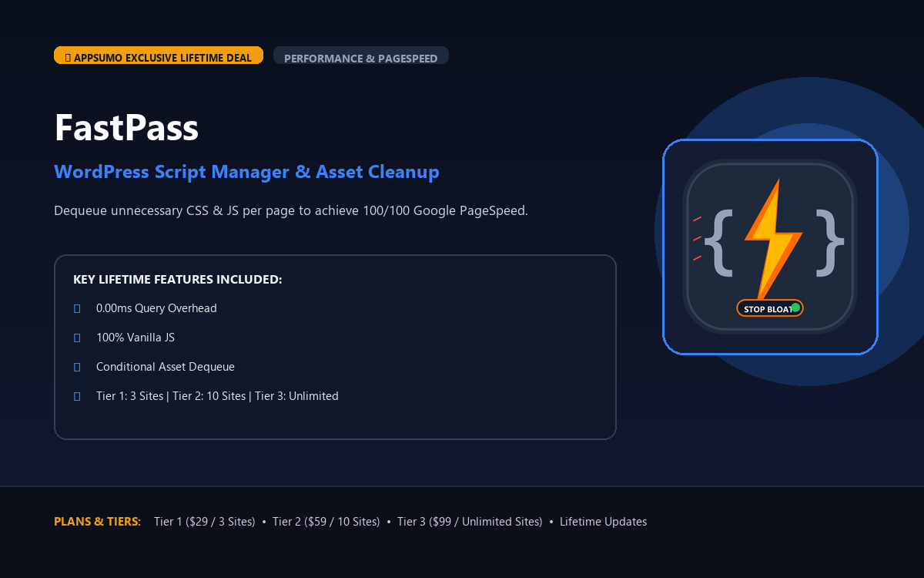Toggle the STOP BLOAT switch
The image size is (924, 578).
point(770,308)
